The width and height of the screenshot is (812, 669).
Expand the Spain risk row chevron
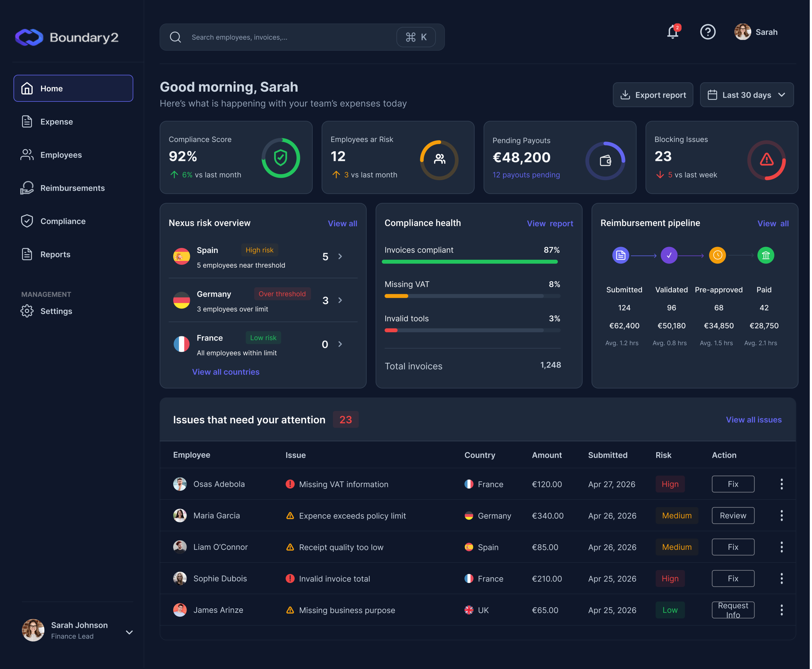[x=340, y=257]
